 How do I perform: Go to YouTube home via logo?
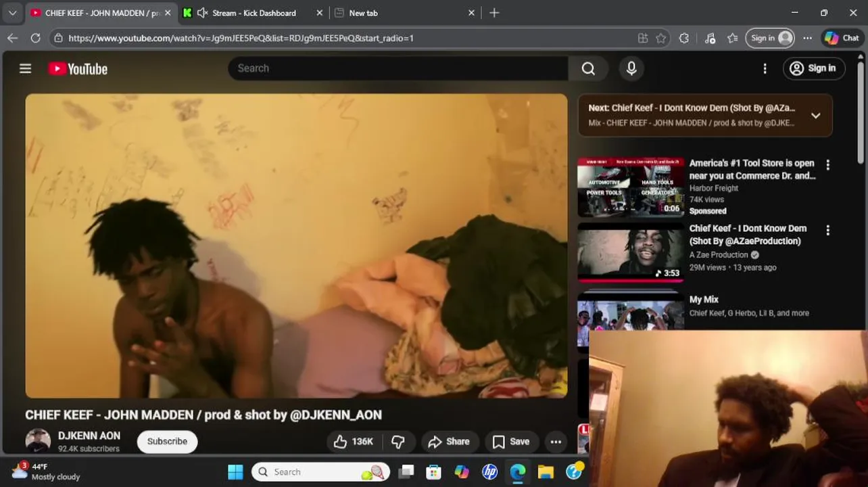[x=78, y=69]
